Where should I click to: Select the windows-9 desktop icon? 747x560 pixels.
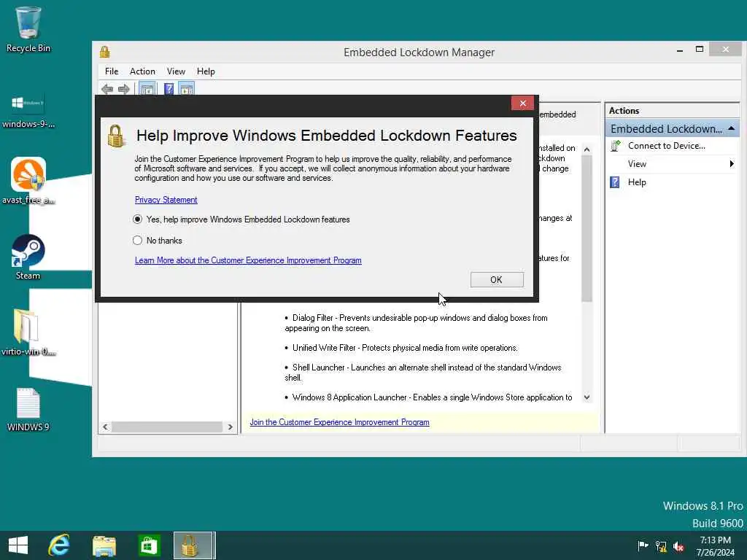click(x=28, y=112)
